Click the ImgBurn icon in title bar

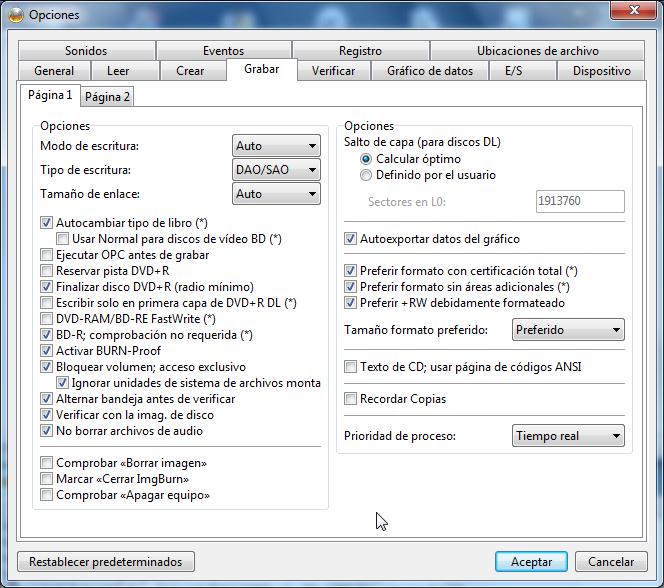(16, 15)
